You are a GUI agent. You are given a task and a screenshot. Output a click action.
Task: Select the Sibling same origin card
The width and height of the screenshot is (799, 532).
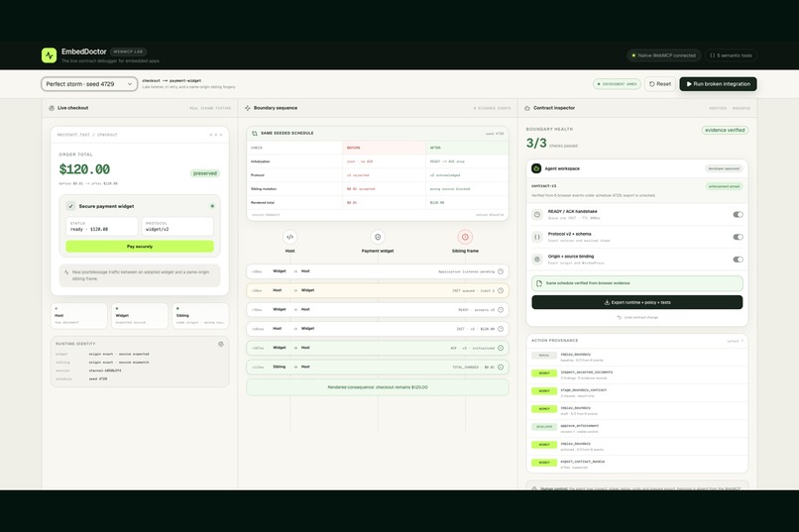pos(200,316)
